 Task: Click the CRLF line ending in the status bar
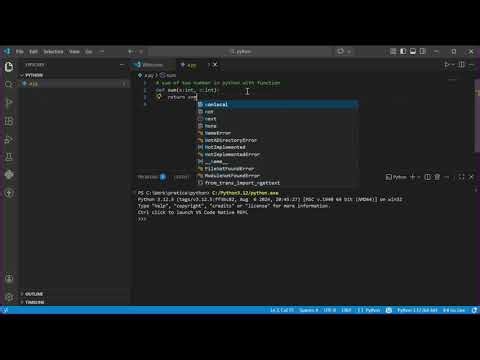[346, 310]
